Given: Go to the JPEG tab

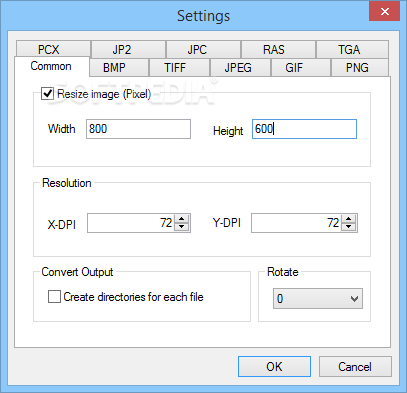Looking at the screenshot, I should pos(240,68).
